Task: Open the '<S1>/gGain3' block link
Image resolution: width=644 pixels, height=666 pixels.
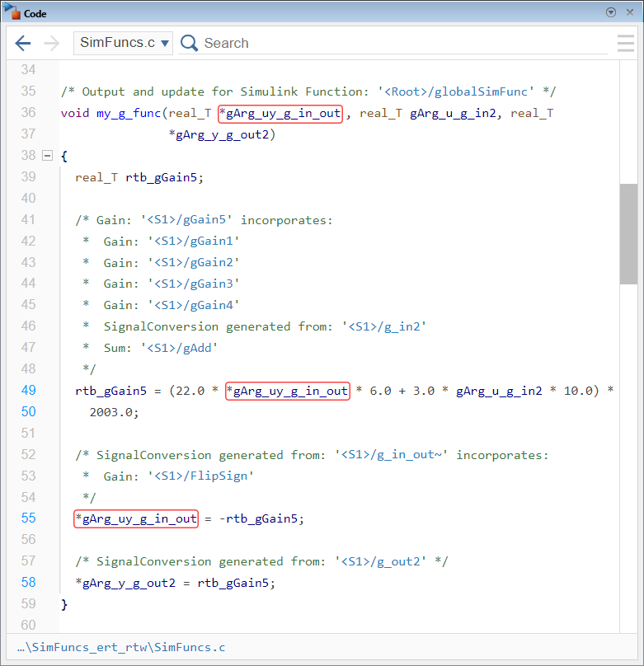Action: [193, 284]
